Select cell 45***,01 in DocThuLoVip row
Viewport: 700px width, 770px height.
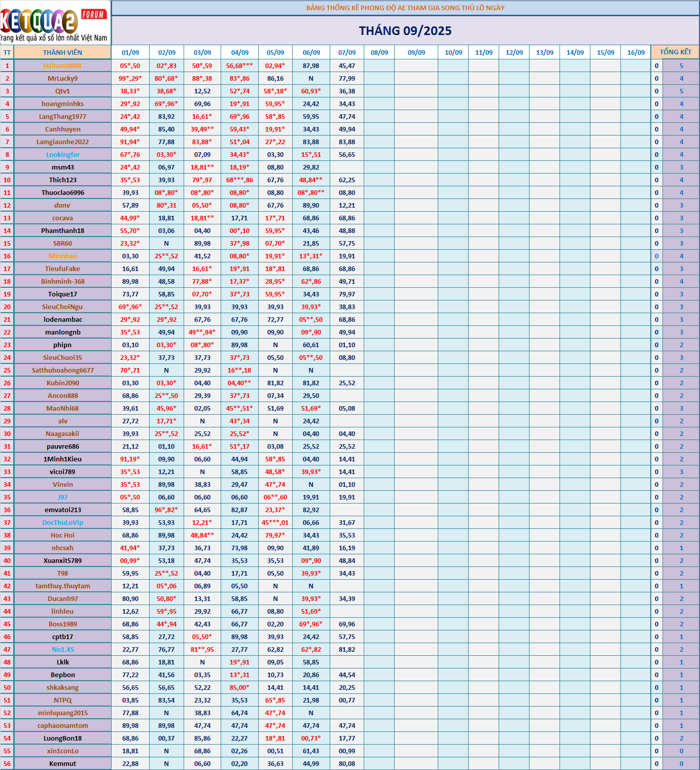(275, 522)
